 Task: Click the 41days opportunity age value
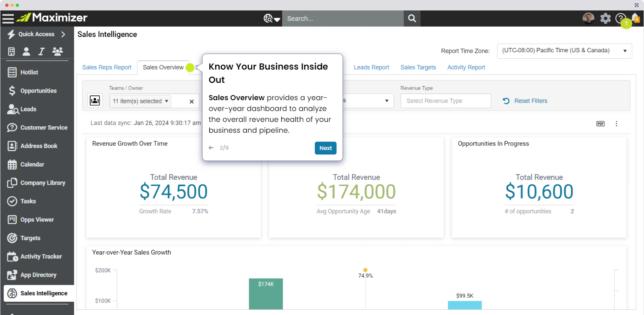click(x=386, y=212)
